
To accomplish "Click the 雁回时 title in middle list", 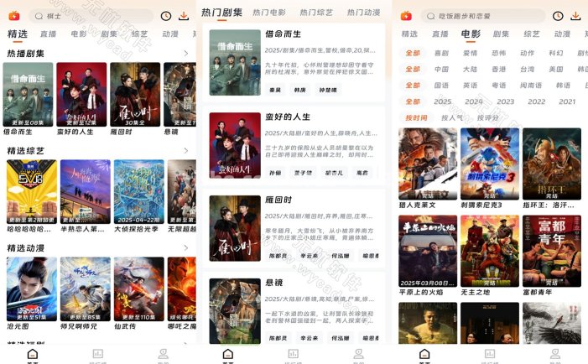I will 278,200.
